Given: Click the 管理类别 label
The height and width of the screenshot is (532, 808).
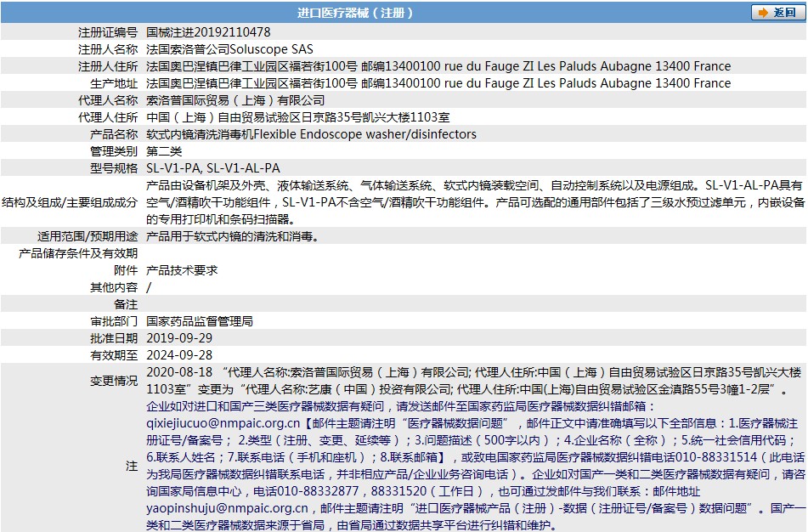Looking at the screenshot, I should click(x=114, y=151).
